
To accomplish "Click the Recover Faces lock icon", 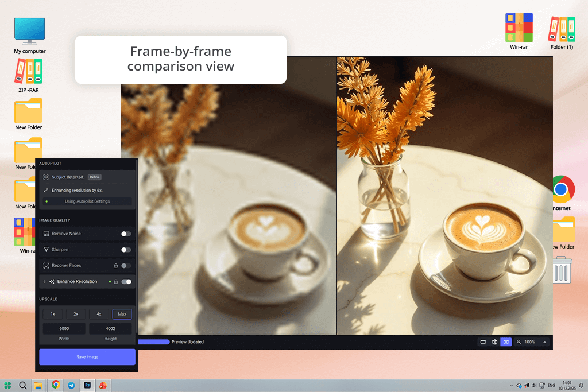I will (116, 265).
